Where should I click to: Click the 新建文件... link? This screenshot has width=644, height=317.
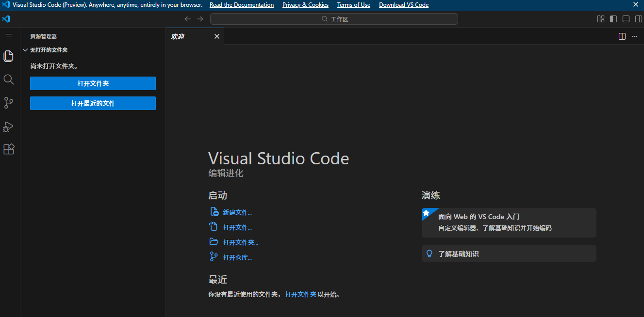[x=237, y=212]
